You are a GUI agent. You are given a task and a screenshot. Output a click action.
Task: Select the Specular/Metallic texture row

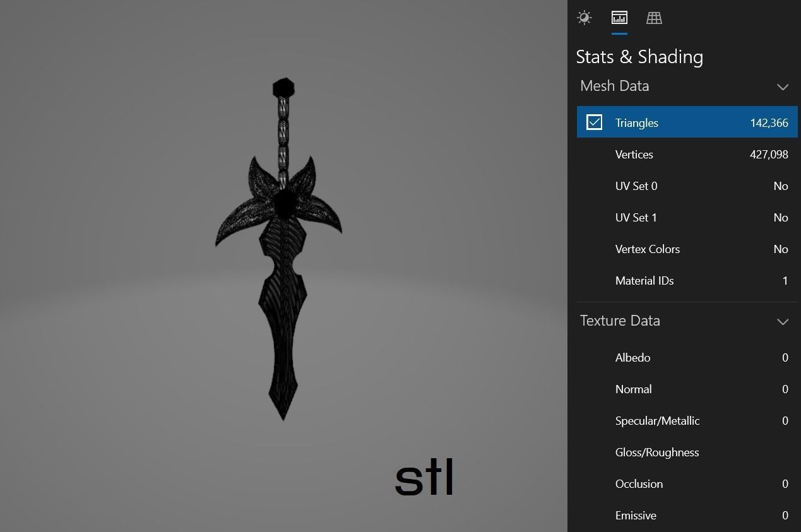pyautogui.click(x=687, y=420)
